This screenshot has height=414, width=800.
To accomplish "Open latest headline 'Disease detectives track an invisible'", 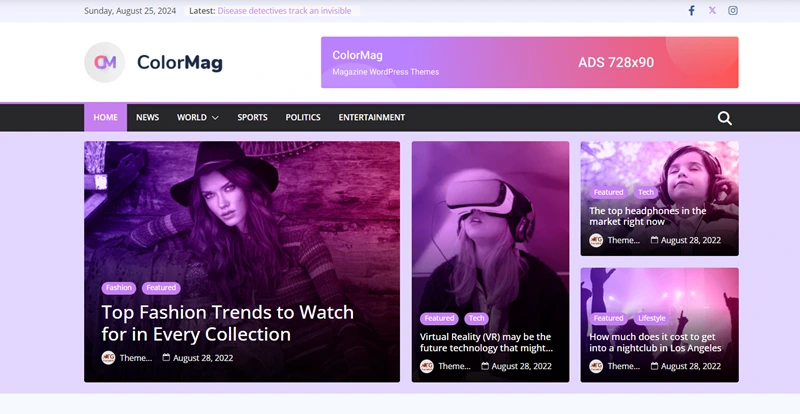I will pyautogui.click(x=284, y=11).
